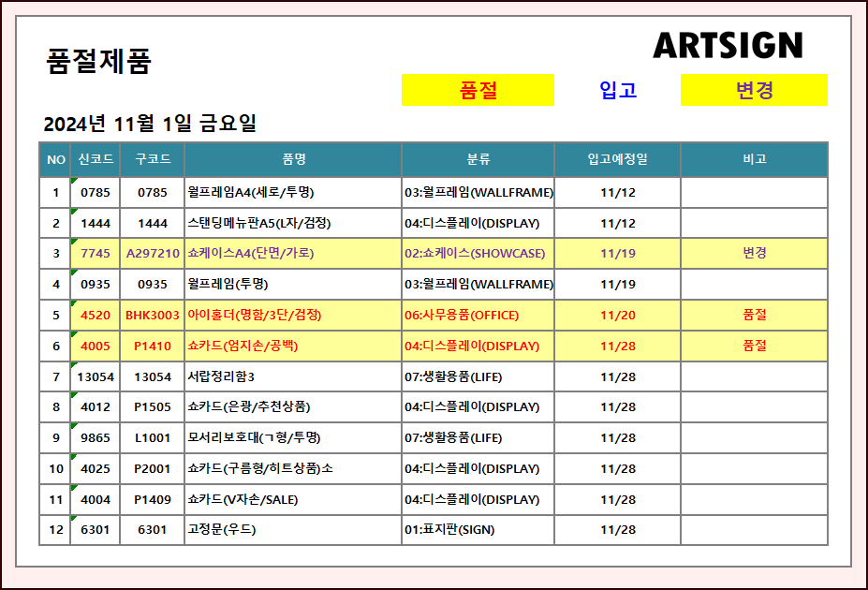Select the 구코드 column header

[153, 159]
